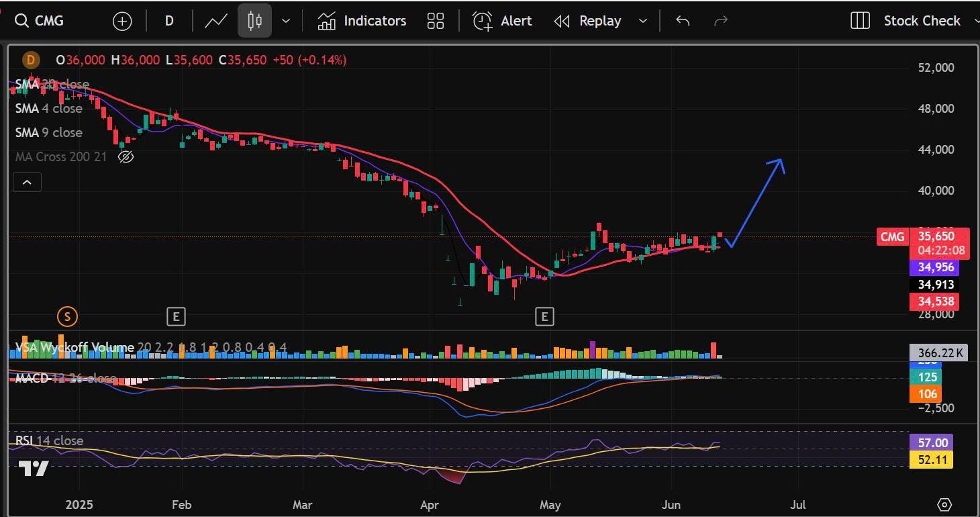Click the add symbol plus icon
This screenshot has height=517, width=980.
tap(122, 21)
